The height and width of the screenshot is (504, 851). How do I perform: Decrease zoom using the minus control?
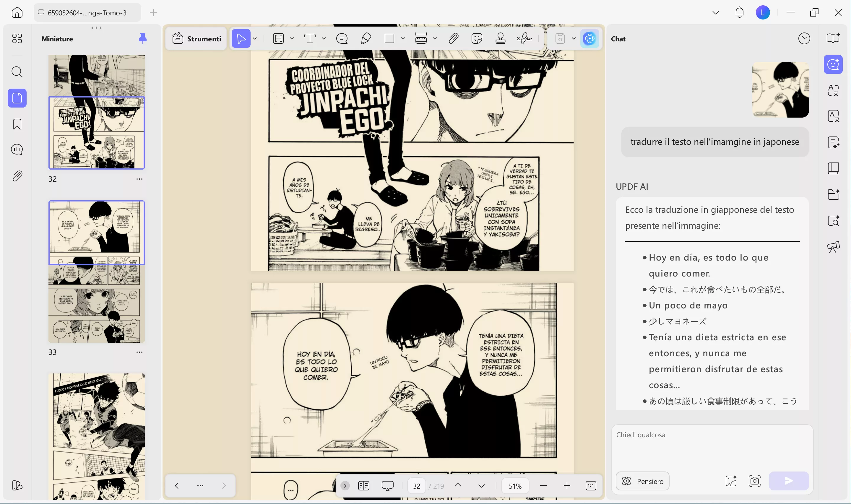click(x=543, y=486)
